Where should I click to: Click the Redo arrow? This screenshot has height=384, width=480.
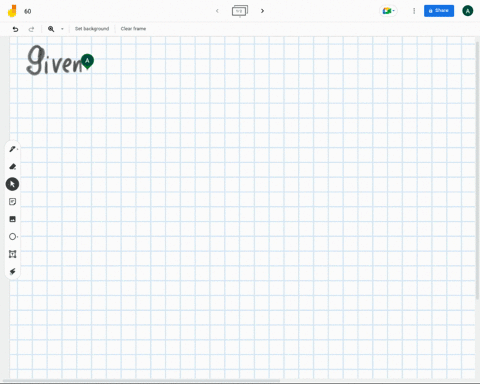click(x=31, y=29)
